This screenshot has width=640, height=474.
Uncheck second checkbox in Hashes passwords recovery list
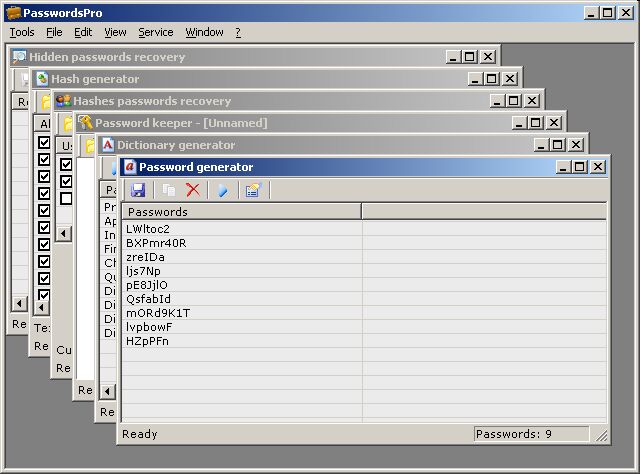tap(66, 181)
